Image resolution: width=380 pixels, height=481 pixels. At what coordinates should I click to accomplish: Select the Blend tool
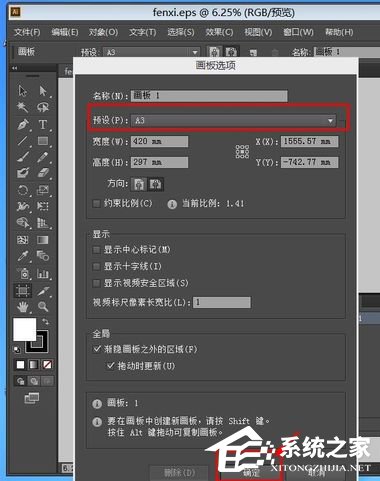click(x=43, y=256)
